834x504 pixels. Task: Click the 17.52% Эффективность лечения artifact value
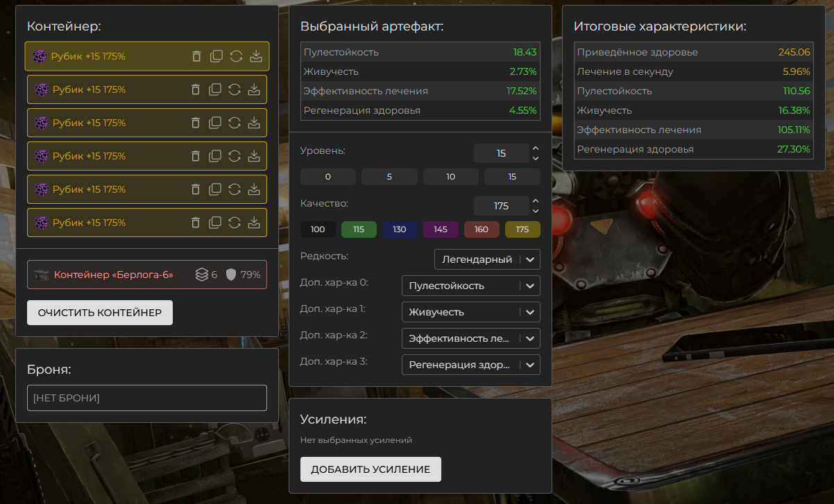[522, 91]
